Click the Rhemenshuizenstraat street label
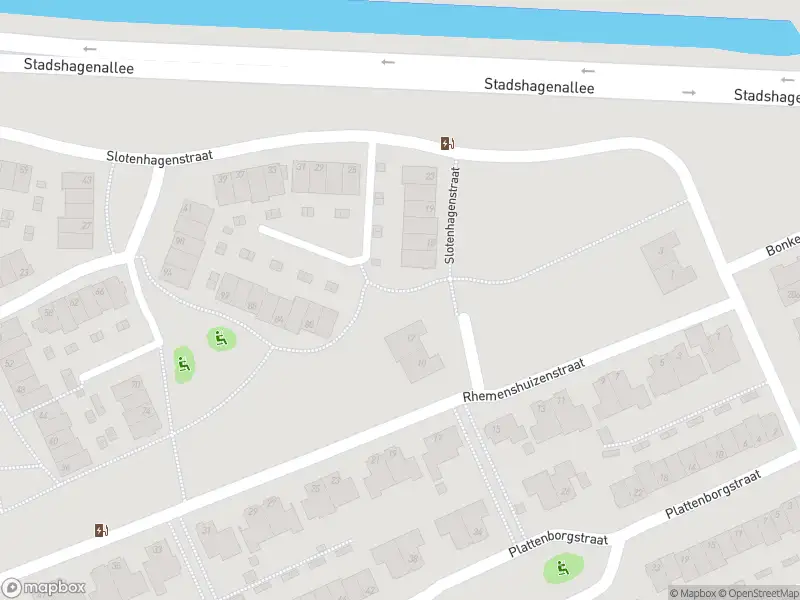 (x=523, y=380)
